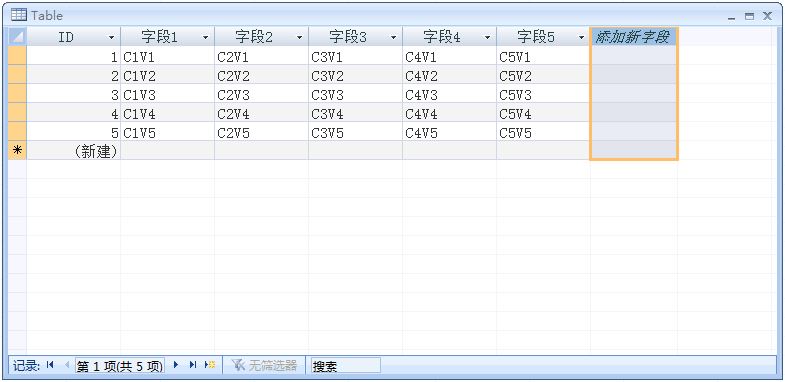
Task: Click into the 搜索 search box
Action: 345,366
